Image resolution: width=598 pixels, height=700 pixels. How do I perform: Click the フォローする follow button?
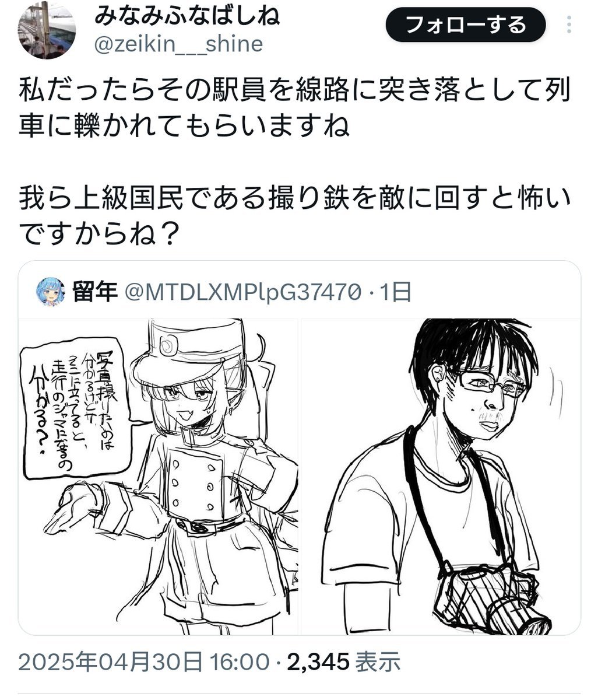(466, 26)
